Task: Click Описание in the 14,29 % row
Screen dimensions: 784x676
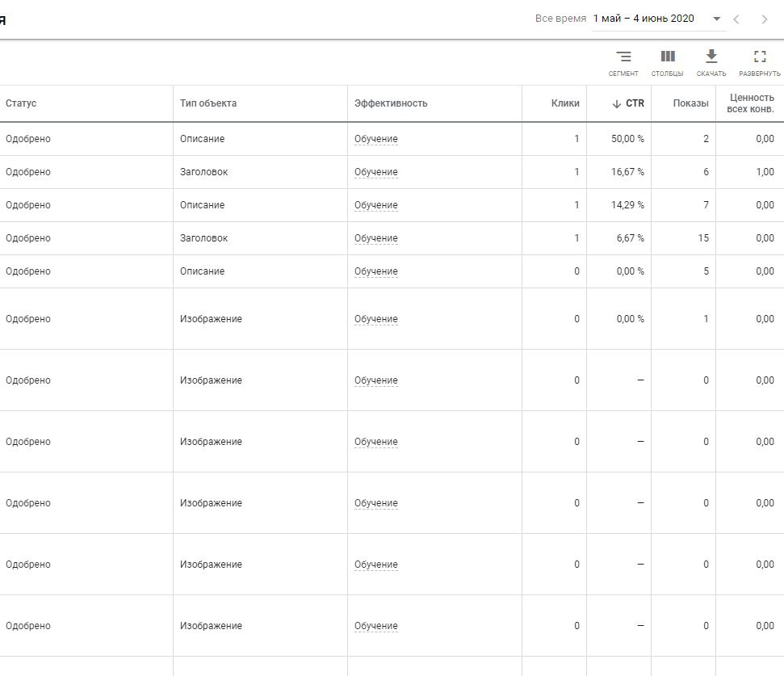Action: point(202,204)
